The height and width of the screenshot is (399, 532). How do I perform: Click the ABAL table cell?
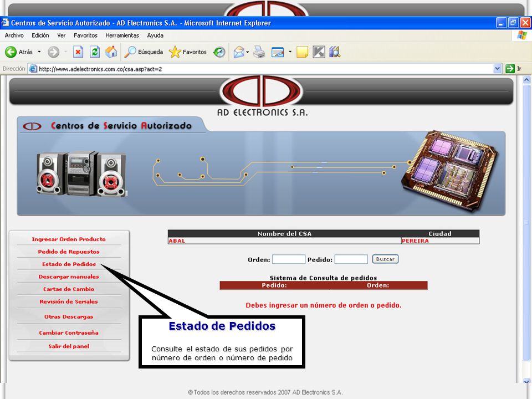284,241
